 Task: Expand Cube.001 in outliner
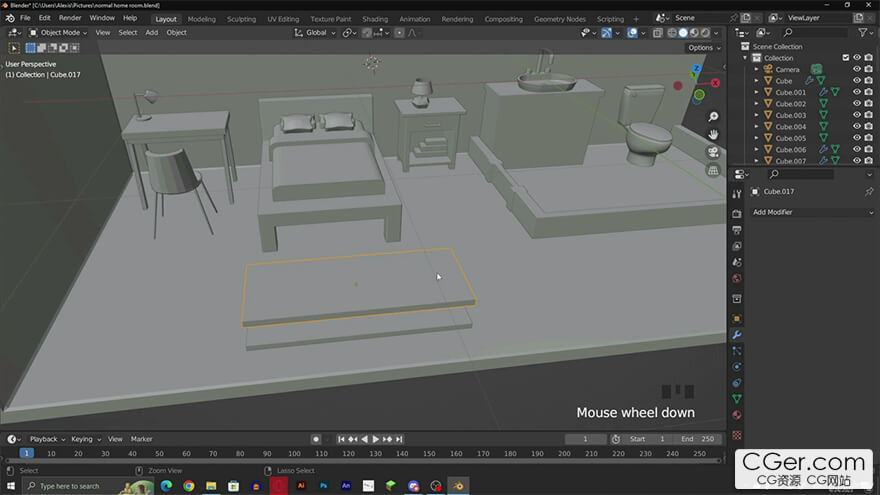pyautogui.click(x=756, y=92)
